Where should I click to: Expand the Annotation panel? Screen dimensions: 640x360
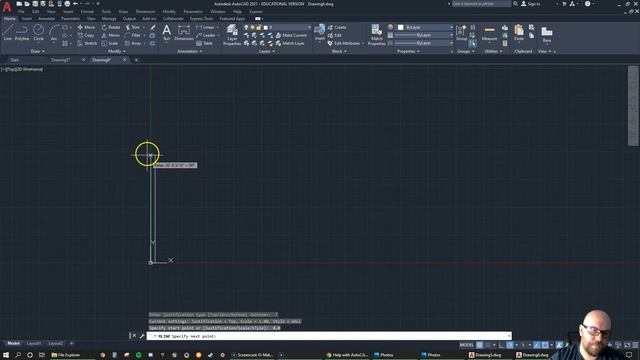[x=190, y=51]
